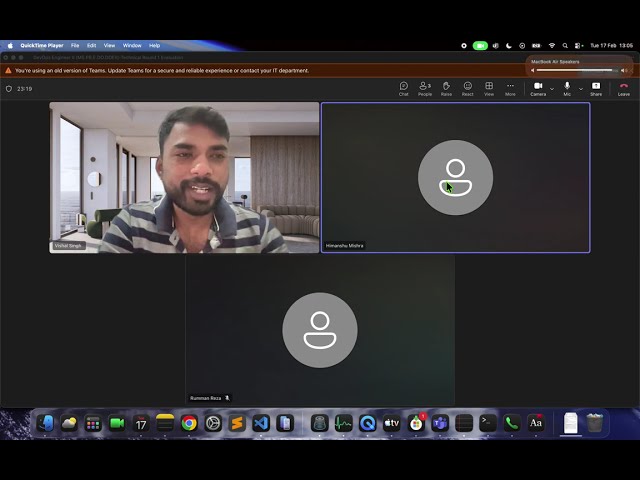Show the People participants list
640x480 pixels.
coord(425,89)
